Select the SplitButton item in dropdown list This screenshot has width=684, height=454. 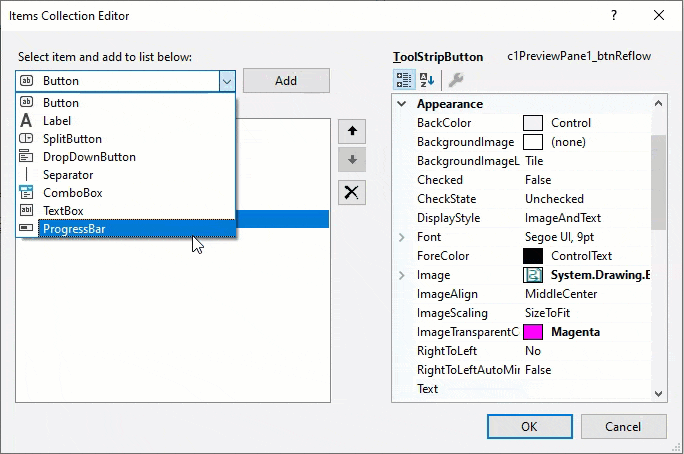tap(72, 139)
